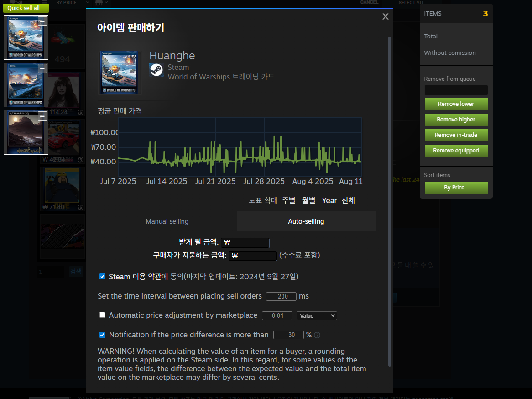Zoom price chart to Year view
Screen dimensions: 532x399
point(329,201)
